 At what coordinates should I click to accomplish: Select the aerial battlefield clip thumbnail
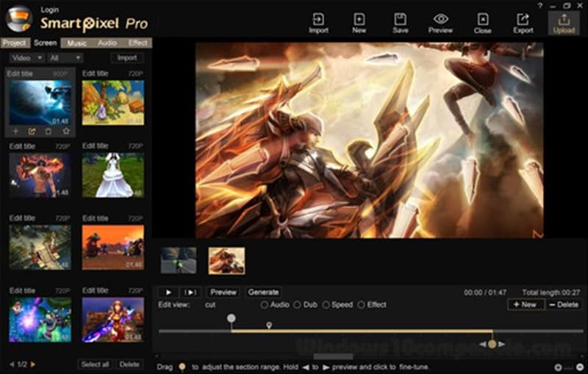40,248
